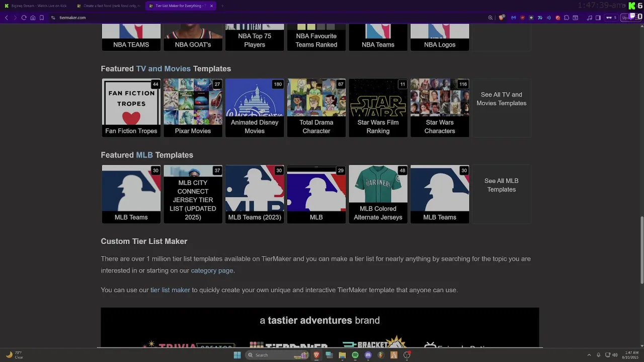The image size is (644, 362).
Task: Select the Tier List Maker for Everything tab
Action: pyautogui.click(x=181, y=6)
